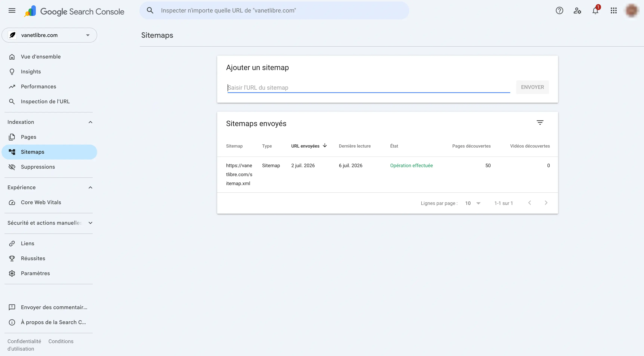Click the Réussites trophy icon
This screenshot has width=644, height=356.
pyautogui.click(x=12, y=258)
